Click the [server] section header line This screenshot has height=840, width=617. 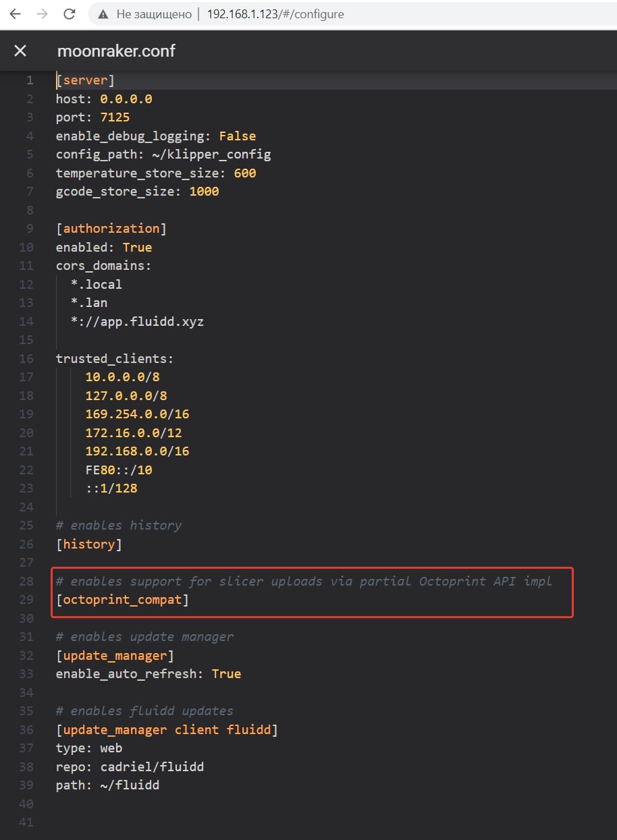85,80
